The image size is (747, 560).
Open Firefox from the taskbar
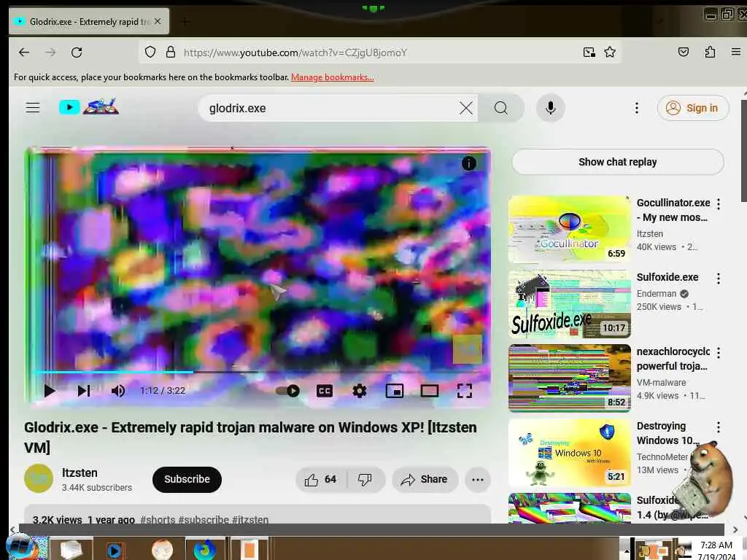(205, 550)
